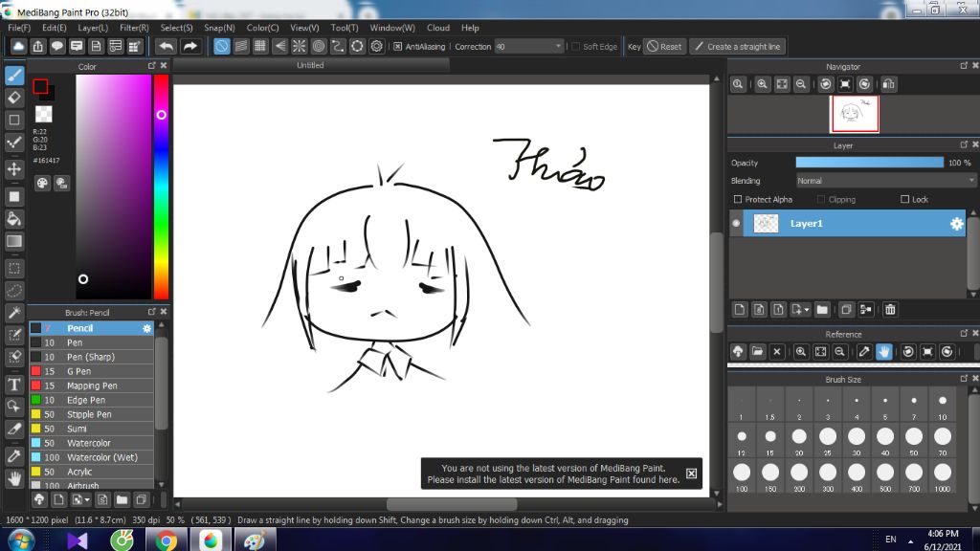Select the Move tool
980x551 pixels.
[x=14, y=168]
